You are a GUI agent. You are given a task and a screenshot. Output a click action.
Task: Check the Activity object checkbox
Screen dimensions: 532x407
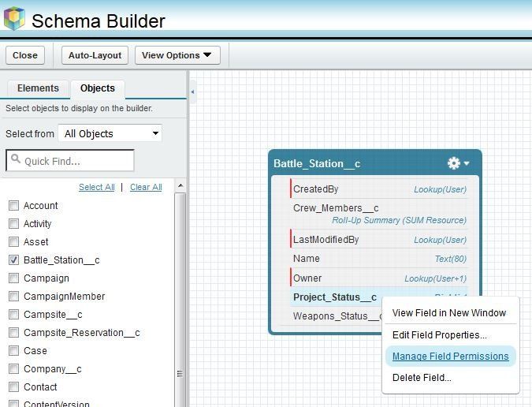[x=13, y=224]
